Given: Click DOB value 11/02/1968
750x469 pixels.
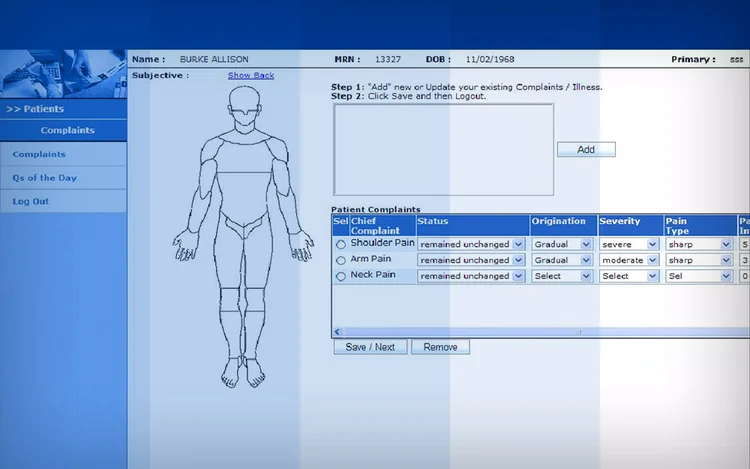Looking at the screenshot, I should tap(490, 59).
